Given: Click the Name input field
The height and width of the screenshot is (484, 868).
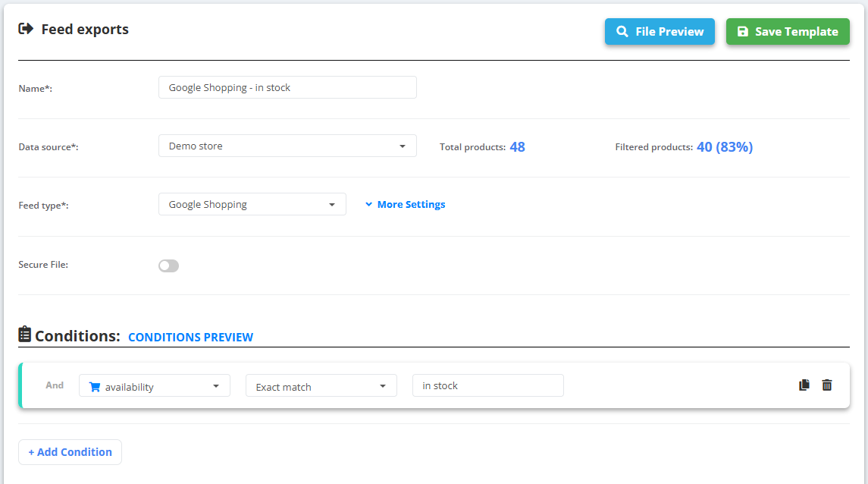Looking at the screenshot, I should tap(287, 87).
